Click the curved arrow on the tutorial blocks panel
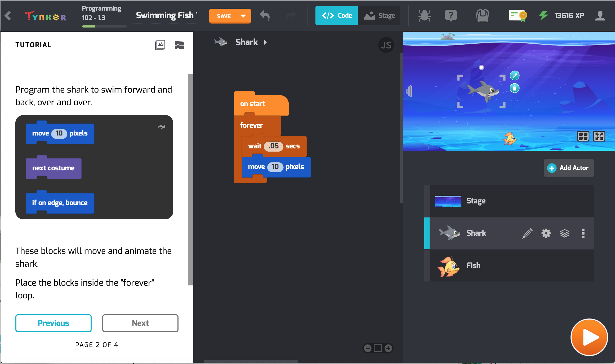 tap(161, 127)
